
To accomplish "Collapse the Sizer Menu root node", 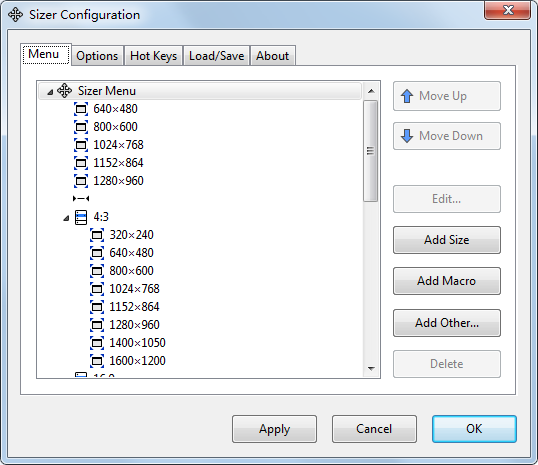I will click(x=50, y=92).
